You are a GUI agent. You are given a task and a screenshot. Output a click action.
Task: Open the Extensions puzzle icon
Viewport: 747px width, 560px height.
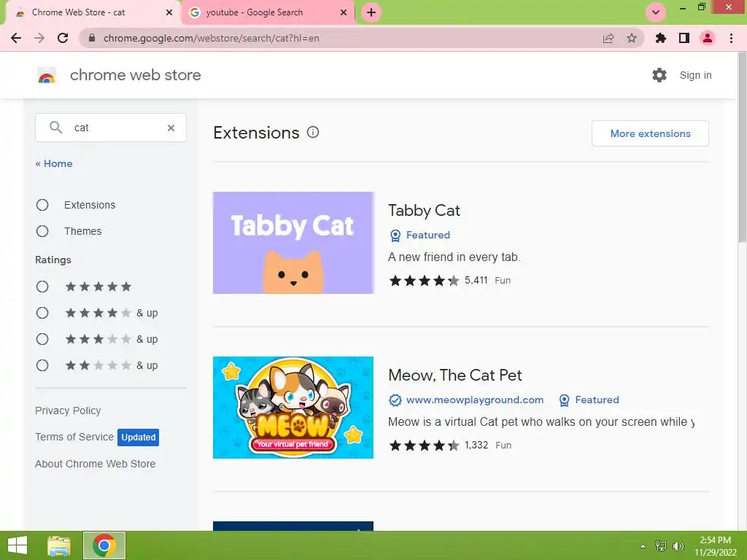[660, 38]
